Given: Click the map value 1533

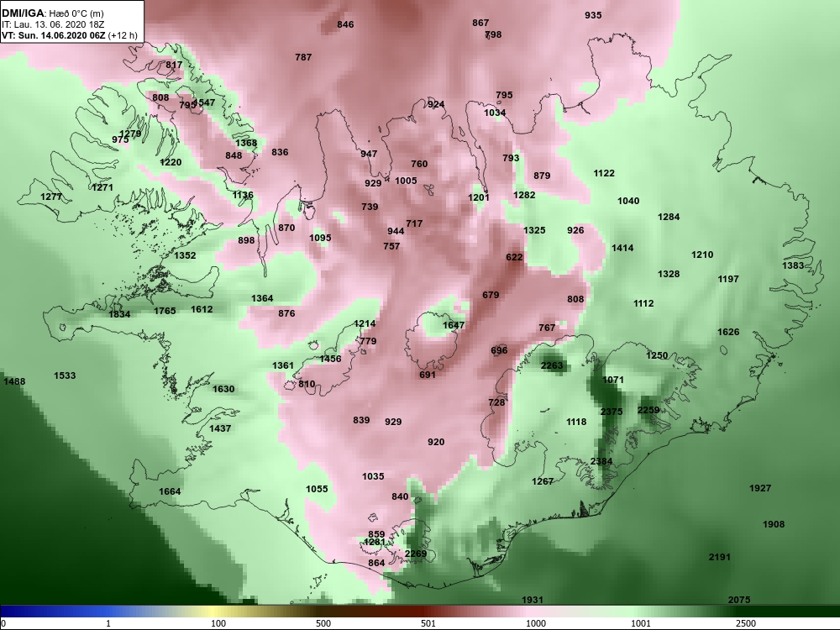Looking at the screenshot, I should [x=65, y=375].
